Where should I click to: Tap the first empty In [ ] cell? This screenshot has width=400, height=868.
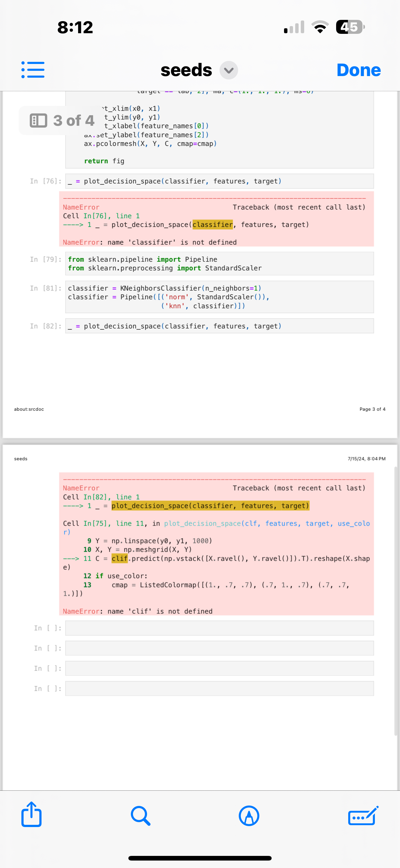point(219,628)
